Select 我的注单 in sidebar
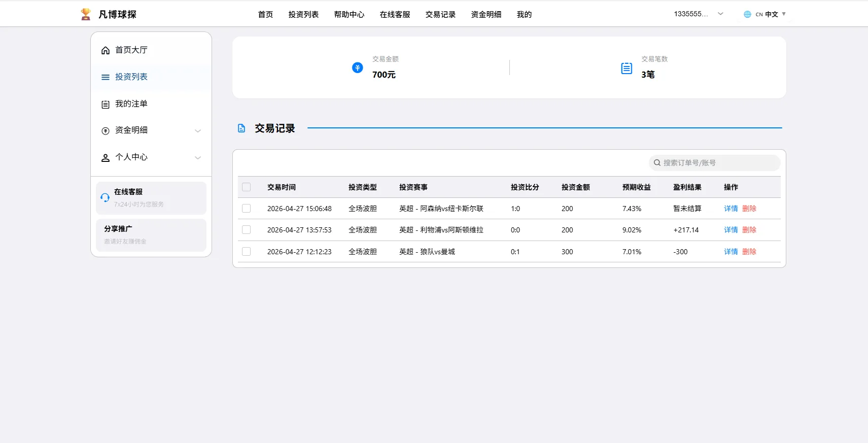The image size is (868, 443). [x=151, y=104]
